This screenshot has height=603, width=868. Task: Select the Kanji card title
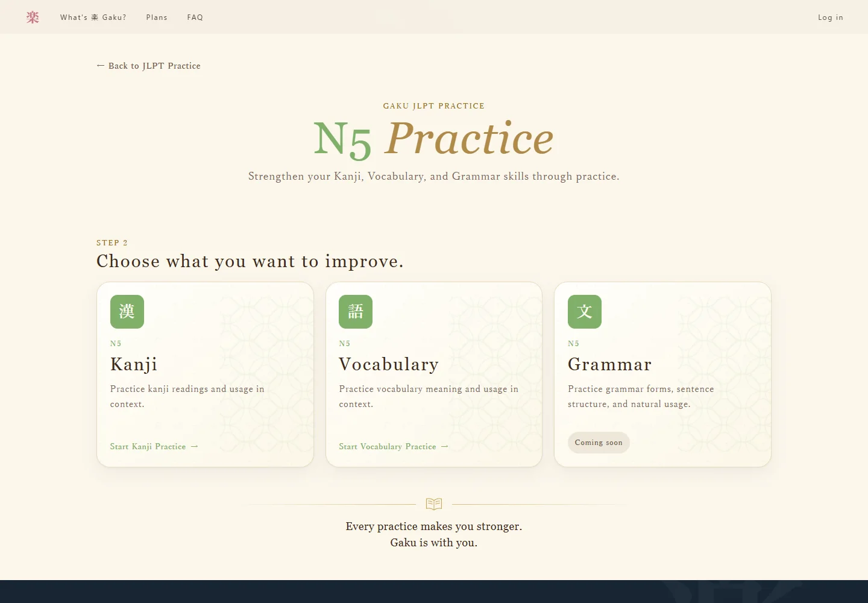[134, 364]
